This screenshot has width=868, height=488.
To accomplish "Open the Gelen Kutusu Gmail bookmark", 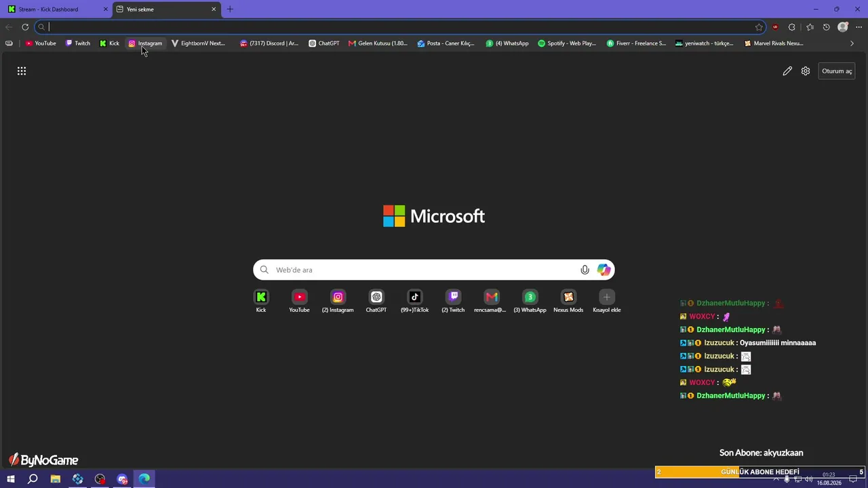I will tap(378, 43).
